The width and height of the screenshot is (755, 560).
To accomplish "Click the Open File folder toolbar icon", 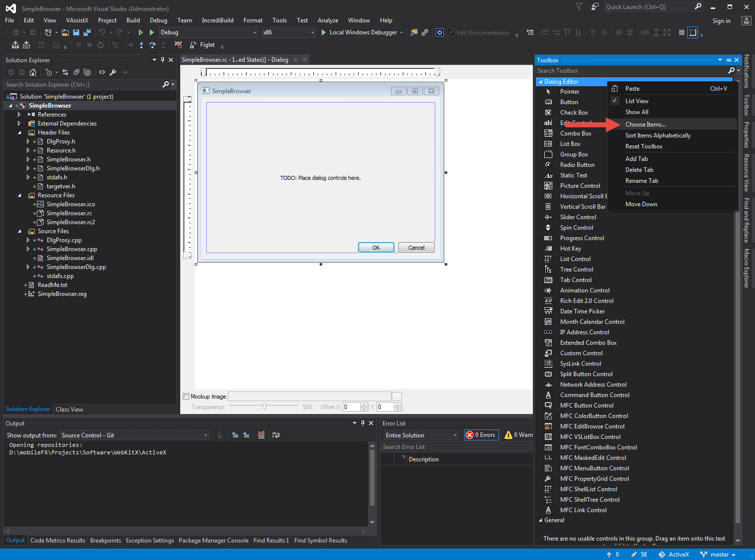I will (x=65, y=32).
